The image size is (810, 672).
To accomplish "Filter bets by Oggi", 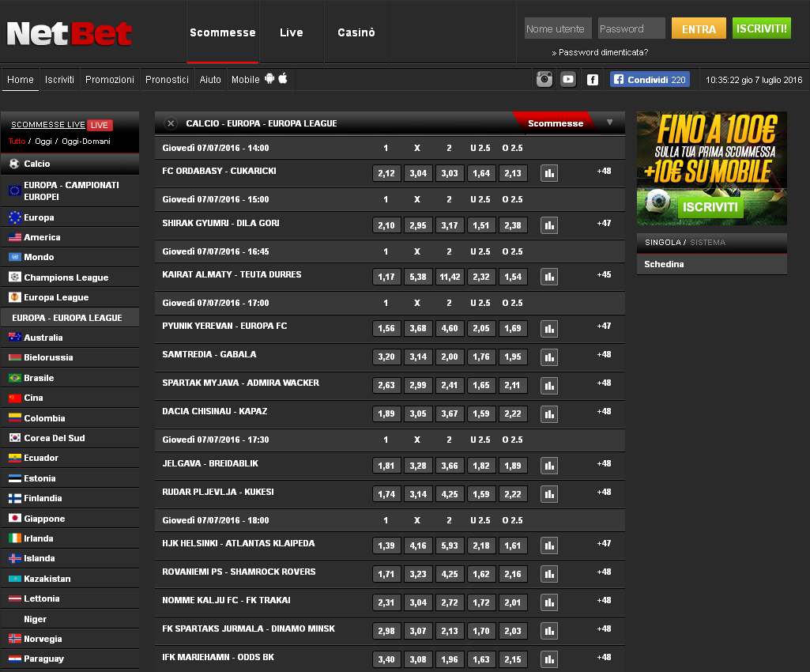I will coord(43,141).
